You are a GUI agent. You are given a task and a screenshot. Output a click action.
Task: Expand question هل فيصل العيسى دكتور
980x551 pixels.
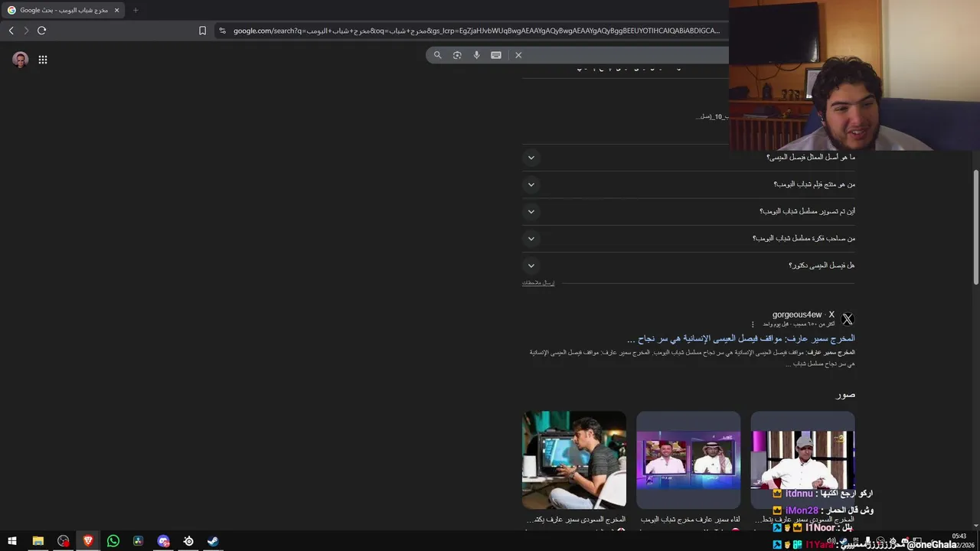688,266
